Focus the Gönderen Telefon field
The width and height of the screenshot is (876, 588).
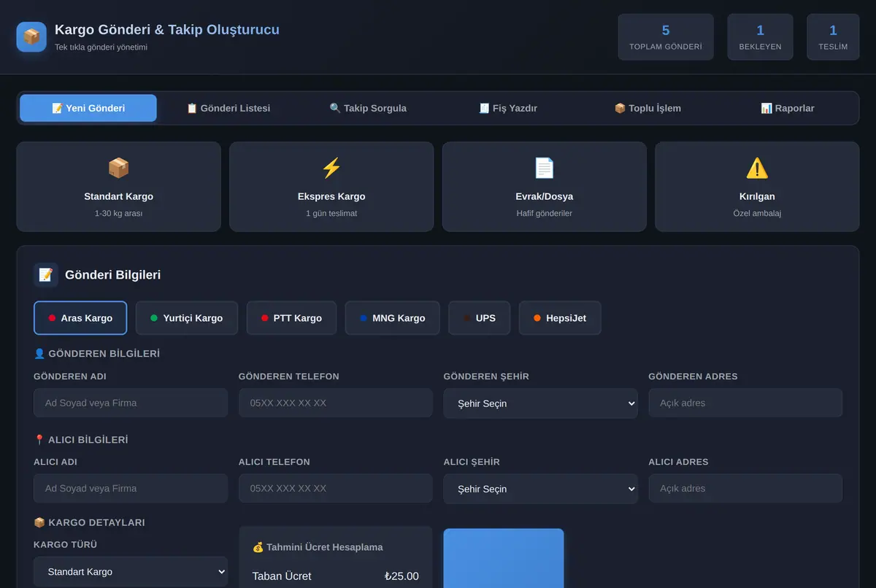[336, 403]
